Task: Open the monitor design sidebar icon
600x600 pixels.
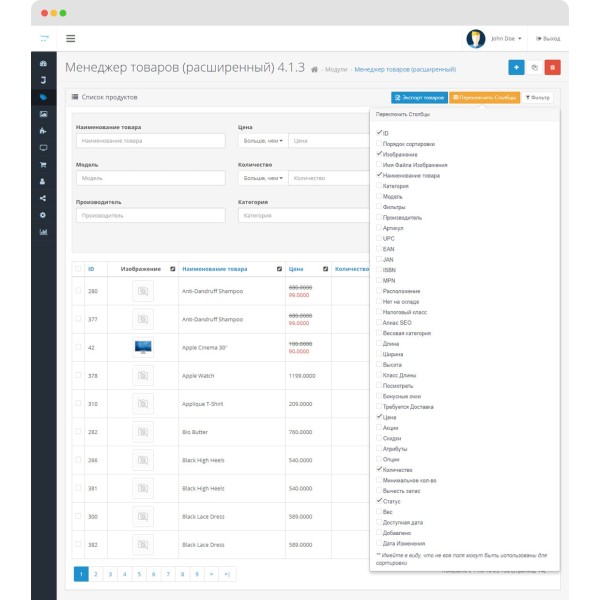Action: tap(43, 148)
